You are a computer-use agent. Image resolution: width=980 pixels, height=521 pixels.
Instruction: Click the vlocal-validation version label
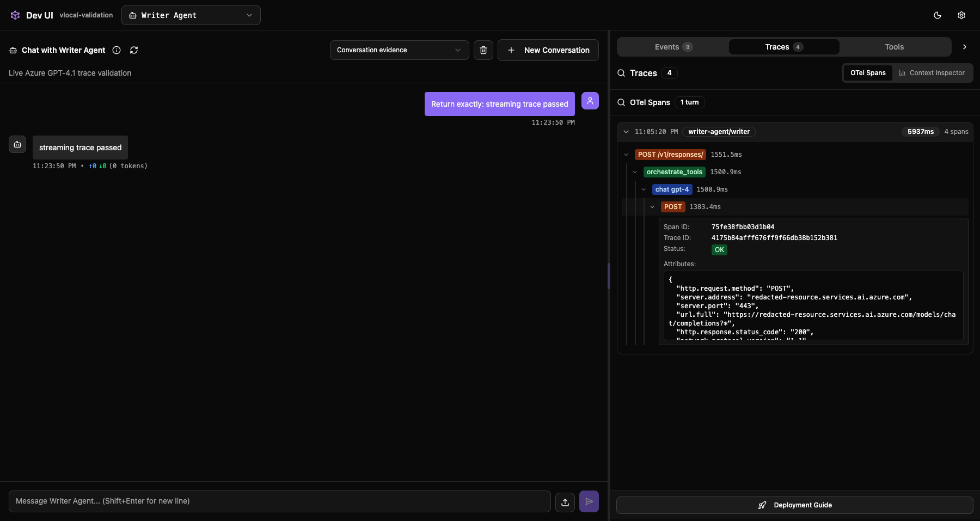86,15
